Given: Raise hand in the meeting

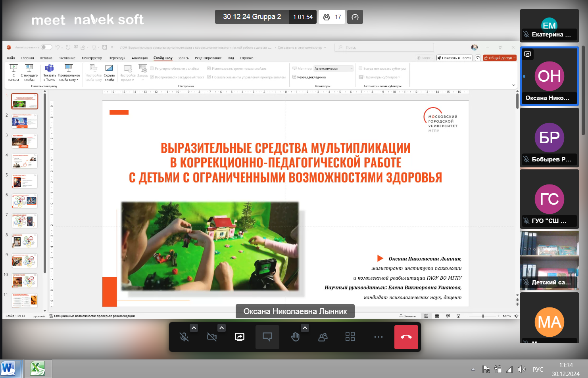Looking at the screenshot, I should click(x=295, y=337).
